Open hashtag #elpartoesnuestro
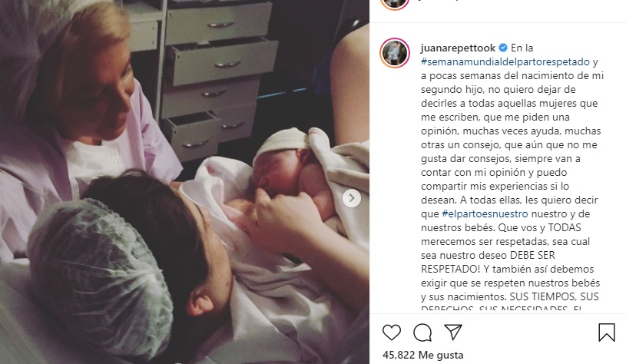This screenshot has height=364, width=626. pyautogui.click(x=485, y=214)
